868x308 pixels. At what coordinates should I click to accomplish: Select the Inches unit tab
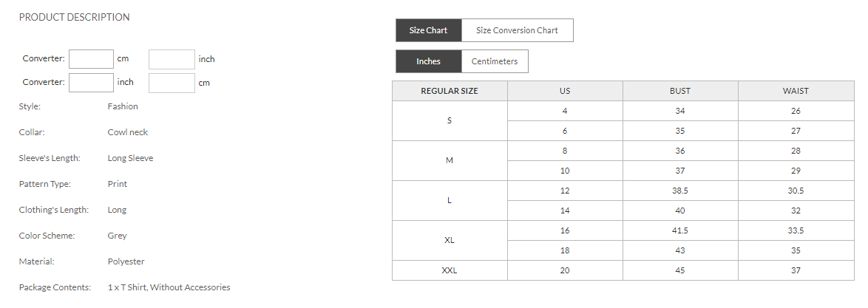pyautogui.click(x=428, y=61)
